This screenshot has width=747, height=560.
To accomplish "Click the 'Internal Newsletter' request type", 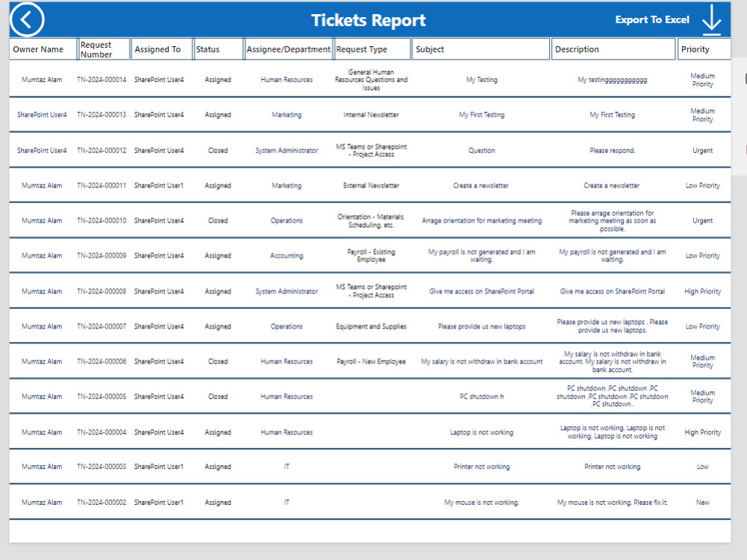I will coord(371,115).
